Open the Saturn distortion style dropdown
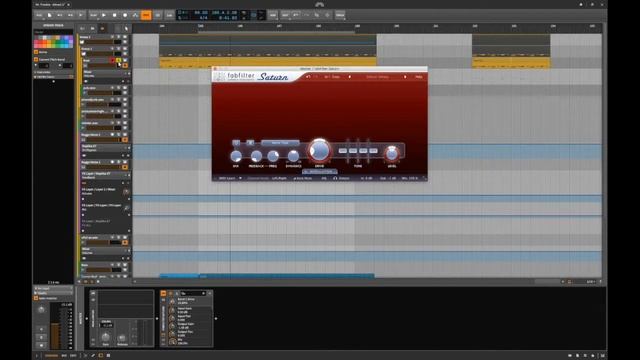Image resolution: width=640 pixels, height=360 pixels. click(280, 143)
